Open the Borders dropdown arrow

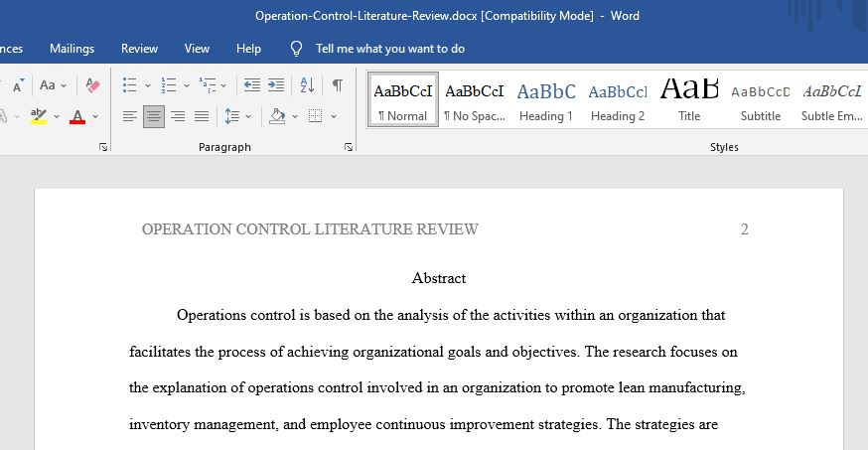334,117
